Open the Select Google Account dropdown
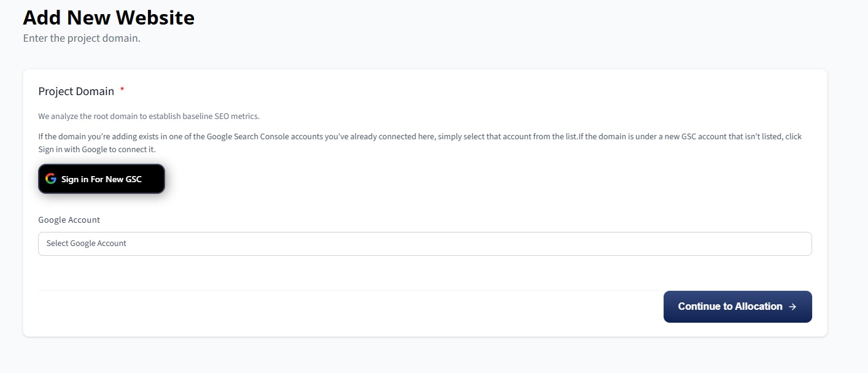 pyautogui.click(x=424, y=244)
